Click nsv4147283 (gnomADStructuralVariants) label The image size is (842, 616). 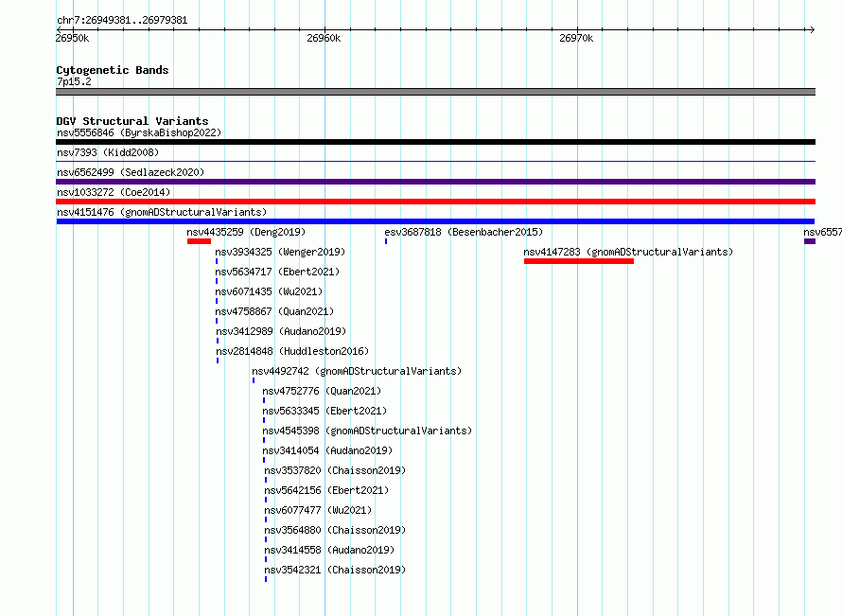coord(628,252)
